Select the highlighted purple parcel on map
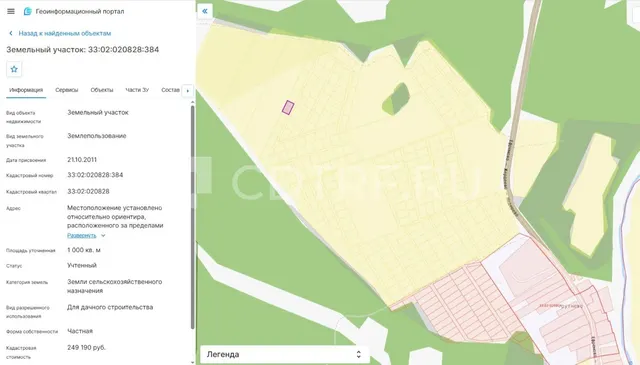Screen dimensions: 640x365 pos(288,107)
